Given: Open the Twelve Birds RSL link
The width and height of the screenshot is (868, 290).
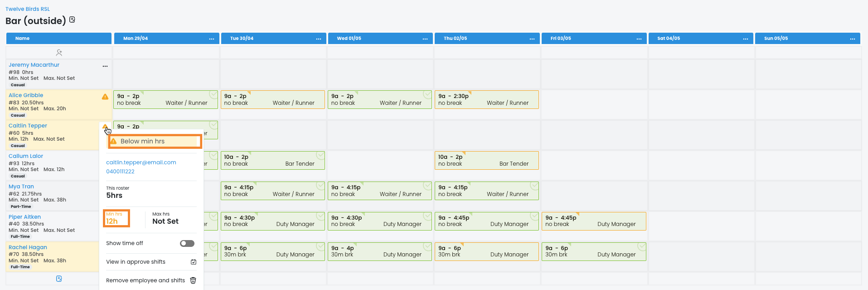Looking at the screenshot, I should point(28,9).
